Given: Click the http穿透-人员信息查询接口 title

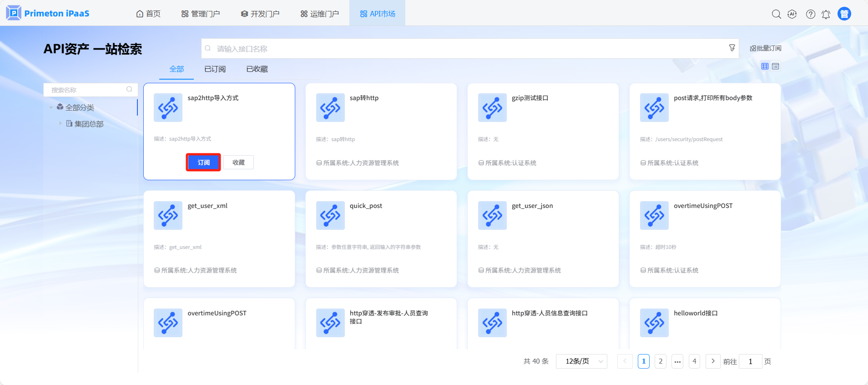Looking at the screenshot, I should pos(550,313).
